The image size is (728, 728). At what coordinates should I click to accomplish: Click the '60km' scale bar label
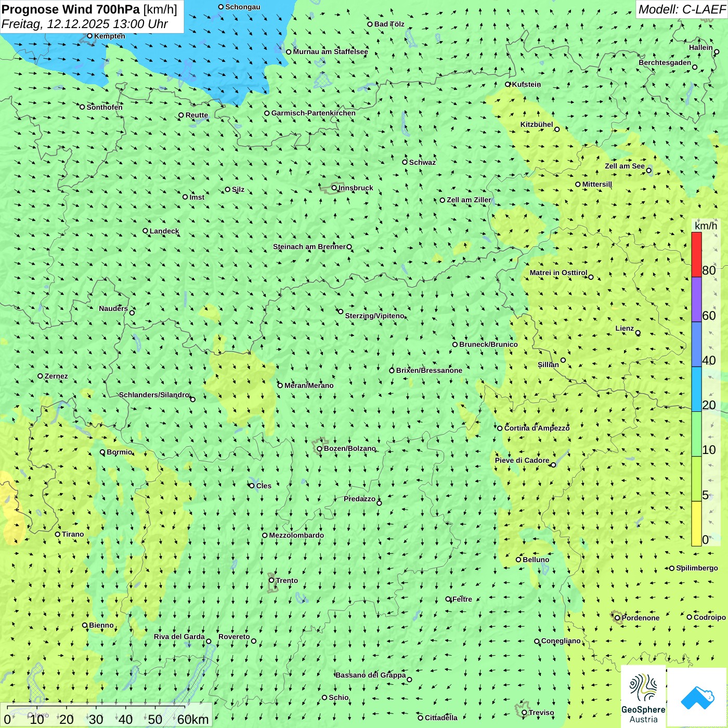(193, 719)
